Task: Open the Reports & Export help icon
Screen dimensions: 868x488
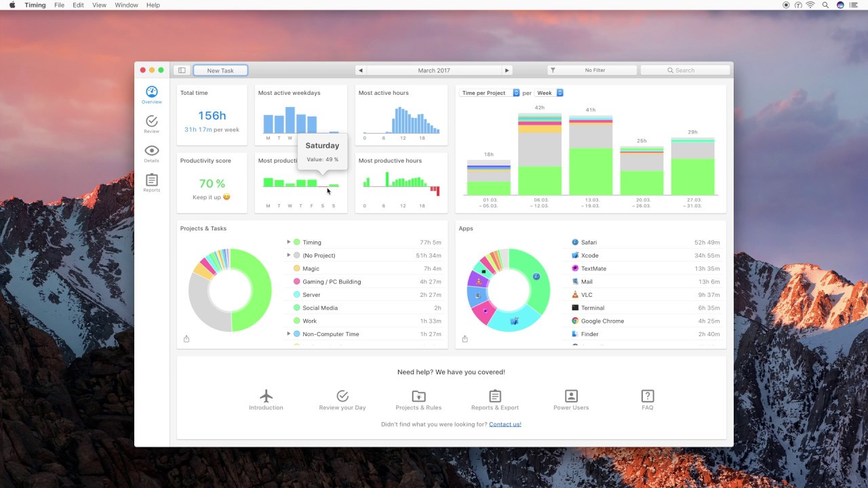Action: (x=495, y=396)
